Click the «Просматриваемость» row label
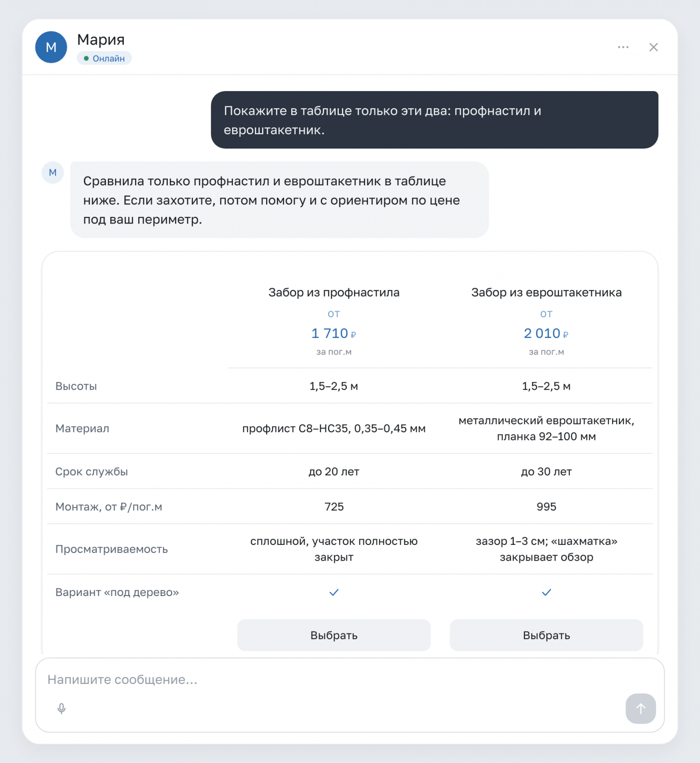 pos(111,549)
